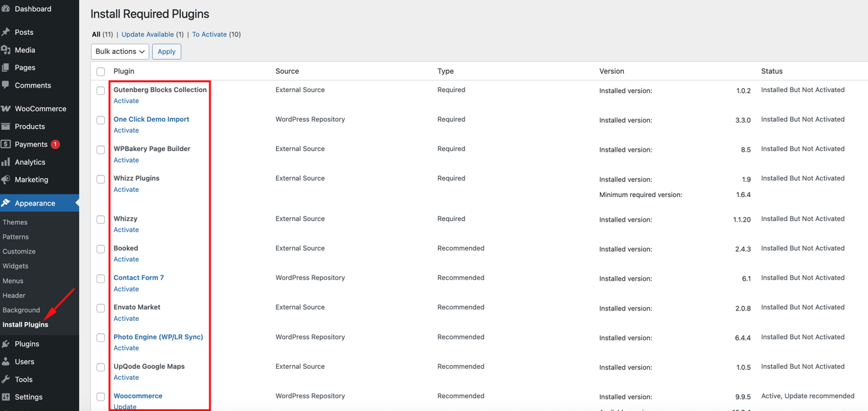Click the Appearance paintbrush icon
Viewport: 868px width, 411px height.
point(6,203)
